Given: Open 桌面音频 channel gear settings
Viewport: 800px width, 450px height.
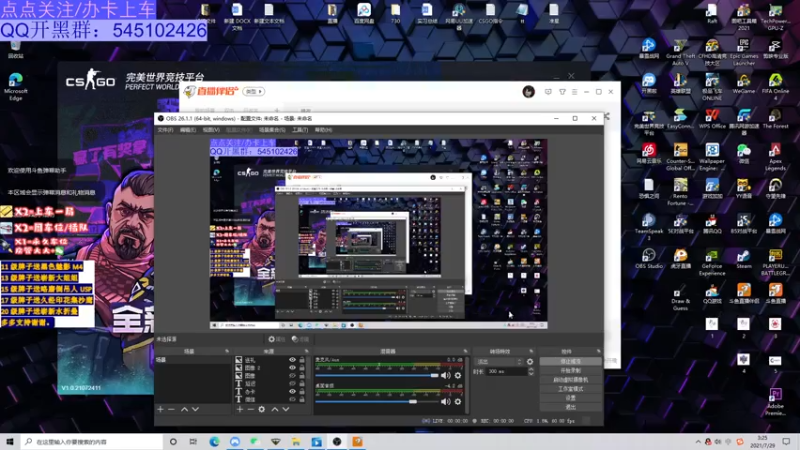Looking at the screenshot, I should 458,402.
